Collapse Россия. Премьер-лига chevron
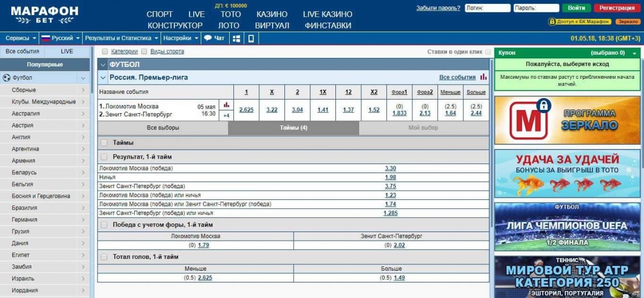644x298 pixels. pyautogui.click(x=103, y=77)
